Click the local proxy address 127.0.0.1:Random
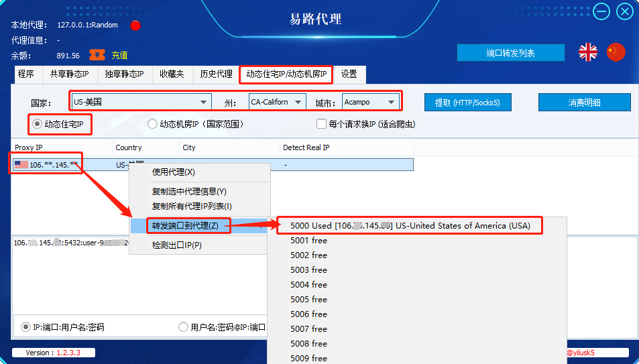This screenshot has width=639, height=364. tap(87, 25)
